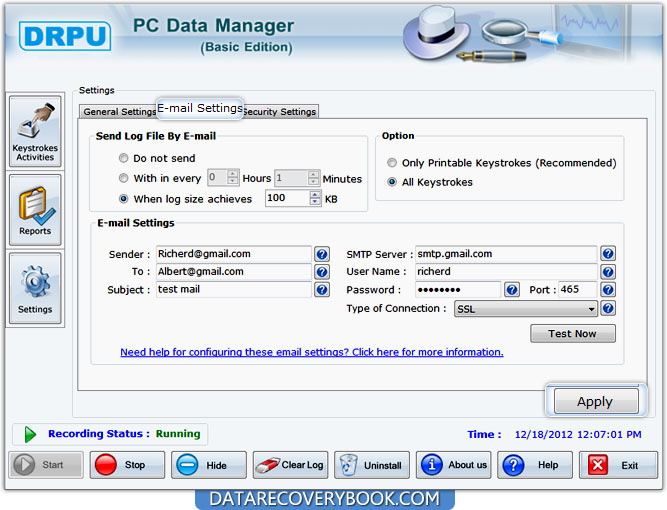Switch to General Settings tab
Image resolution: width=667 pixels, height=510 pixels.
(119, 112)
